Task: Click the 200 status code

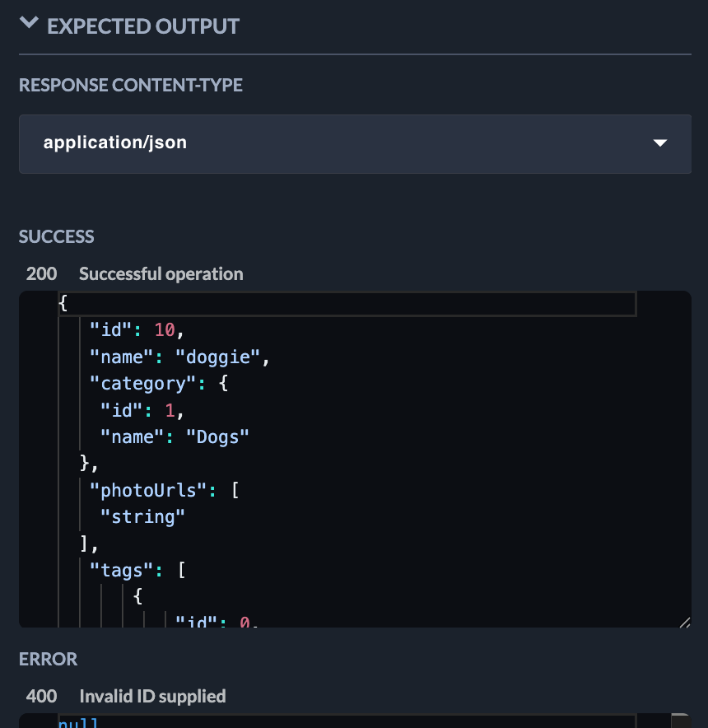Action: click(42, 273)
